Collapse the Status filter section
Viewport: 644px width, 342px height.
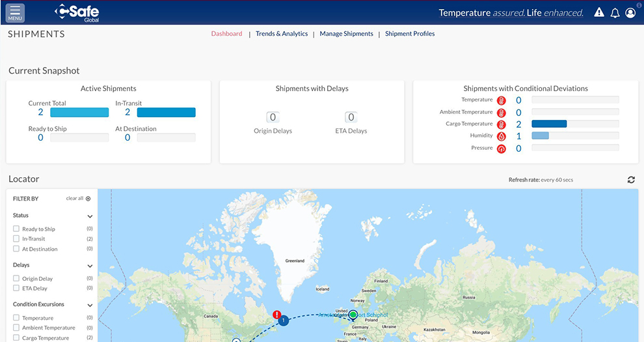click(90, 216)
